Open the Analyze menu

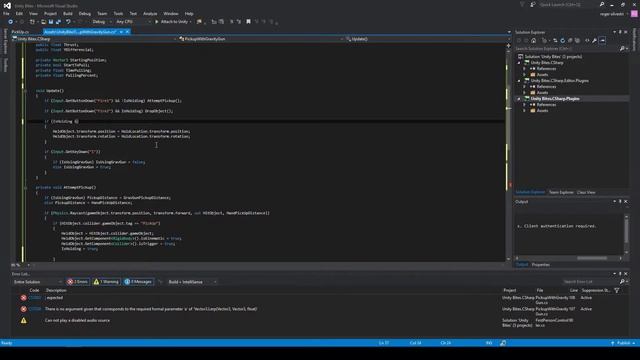(150, 13)
